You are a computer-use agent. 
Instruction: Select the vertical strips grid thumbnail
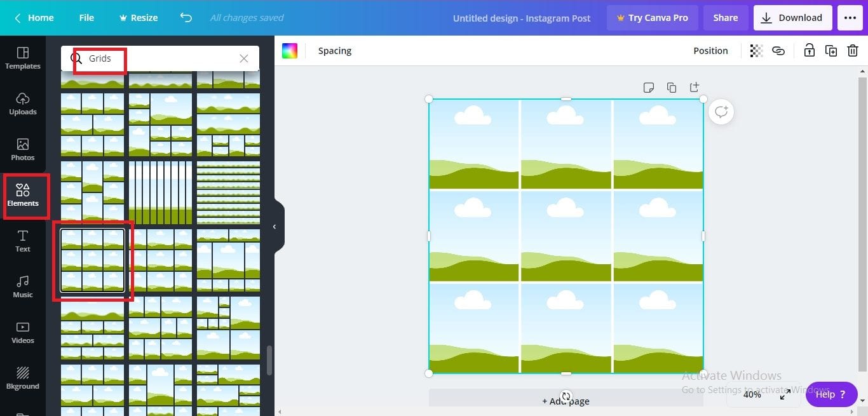[160, 192]
